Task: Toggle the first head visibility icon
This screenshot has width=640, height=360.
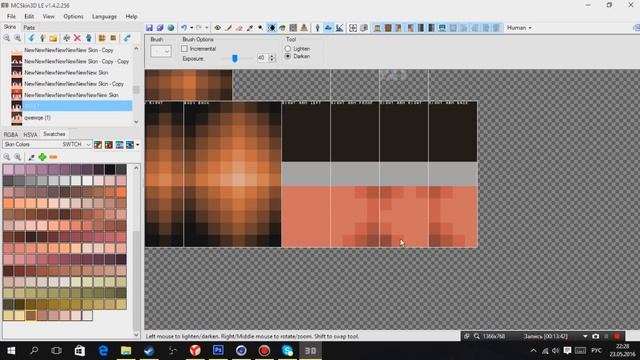Action: (377, 28)
